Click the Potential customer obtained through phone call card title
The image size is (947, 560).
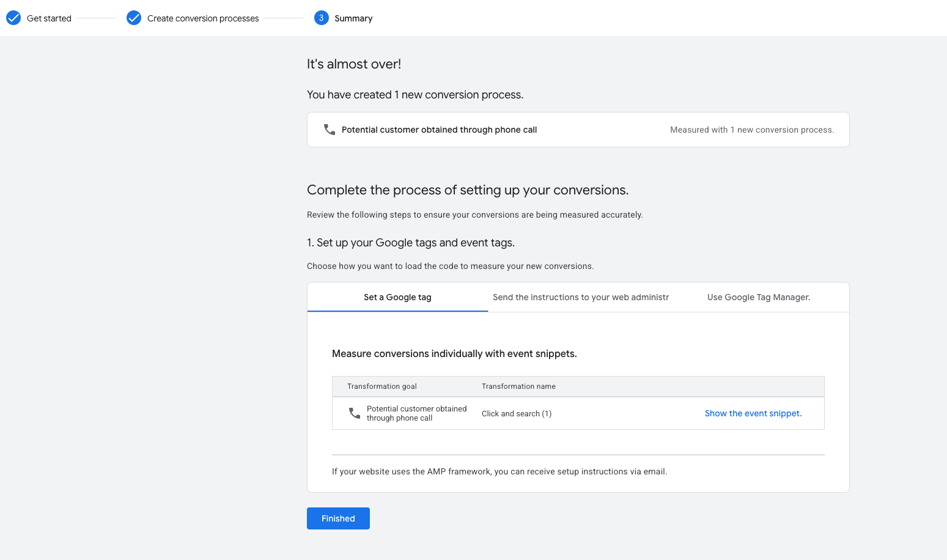(439, 130)
